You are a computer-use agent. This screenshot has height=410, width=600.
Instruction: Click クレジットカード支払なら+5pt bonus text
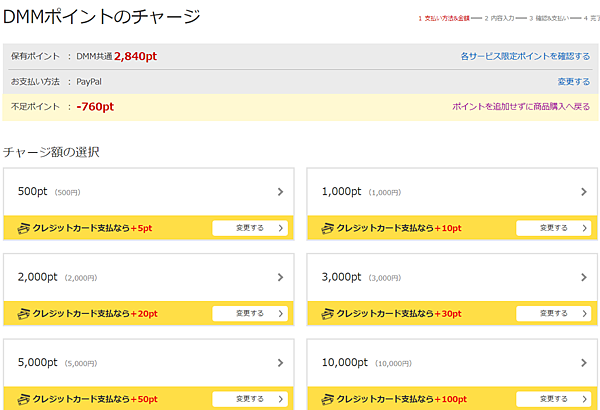[x=92, y=228]
